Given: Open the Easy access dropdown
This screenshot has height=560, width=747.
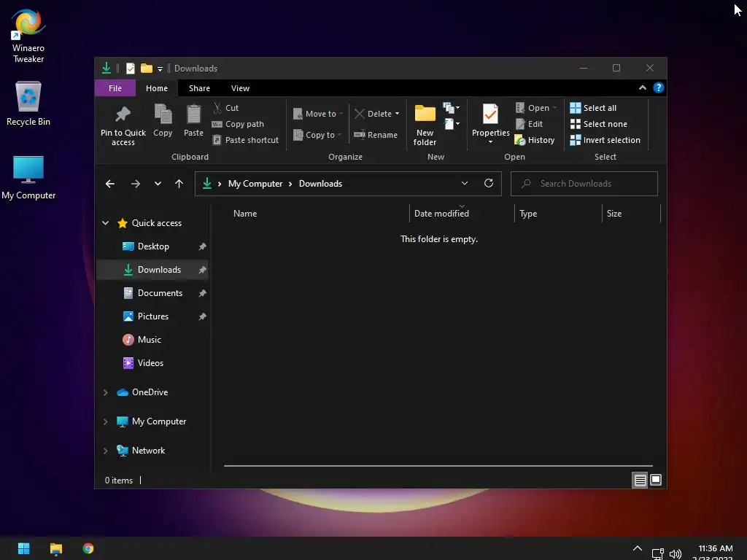Looking at the screenshot, I should point(451,124).
